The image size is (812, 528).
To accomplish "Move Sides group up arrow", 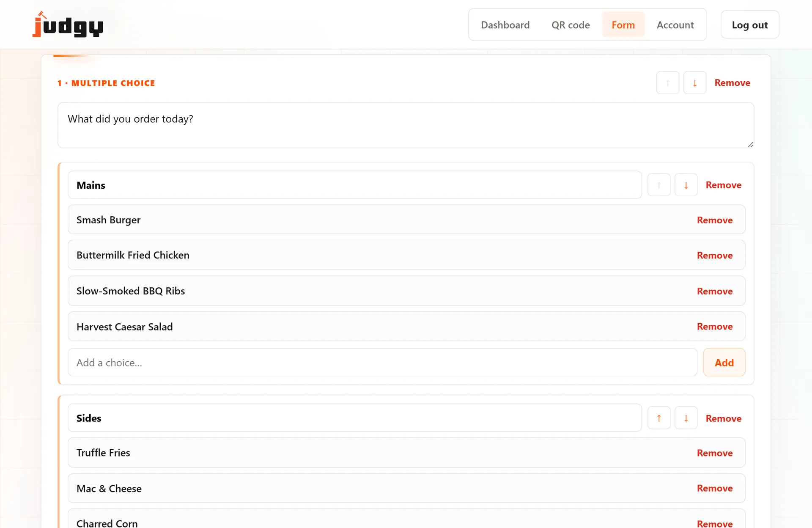I will click(659, 418).
